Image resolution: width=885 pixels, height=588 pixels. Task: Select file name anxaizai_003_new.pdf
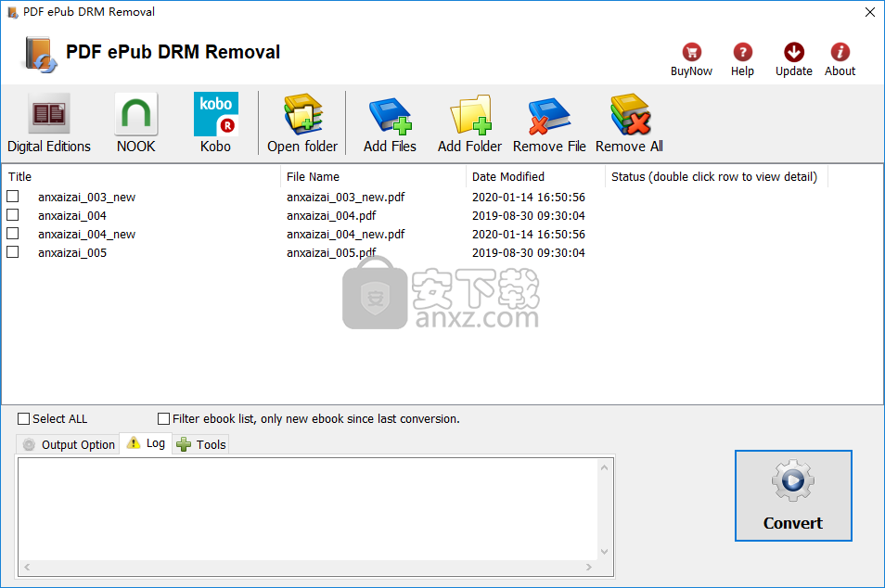pos(345,197)
